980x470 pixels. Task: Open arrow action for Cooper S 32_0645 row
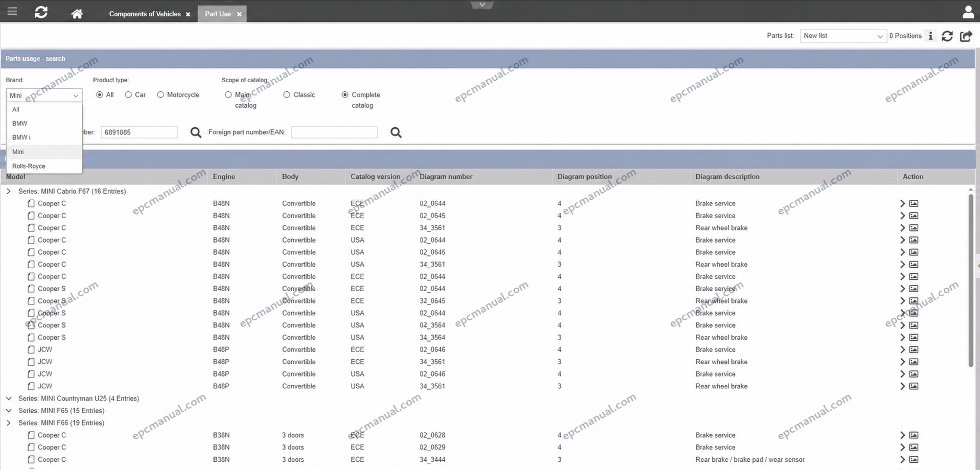click(902, 301)
